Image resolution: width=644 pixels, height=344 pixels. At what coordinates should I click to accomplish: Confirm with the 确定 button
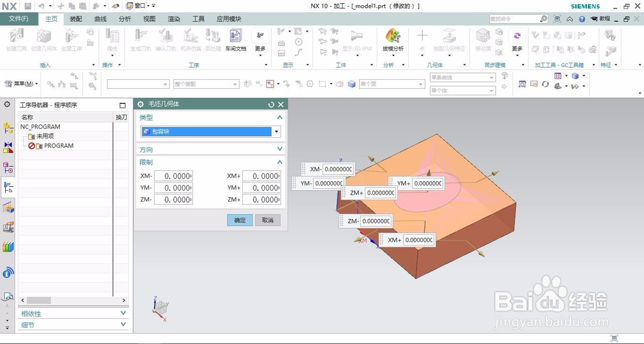coord(240,220)
